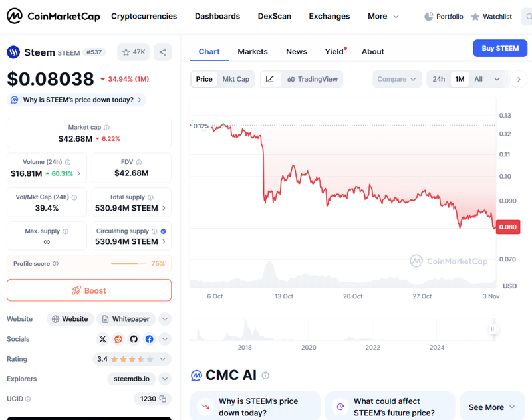Click the share icon beside Steem
Screen dimensions: 532x420
pyautogui.click(x=163, y=52)
